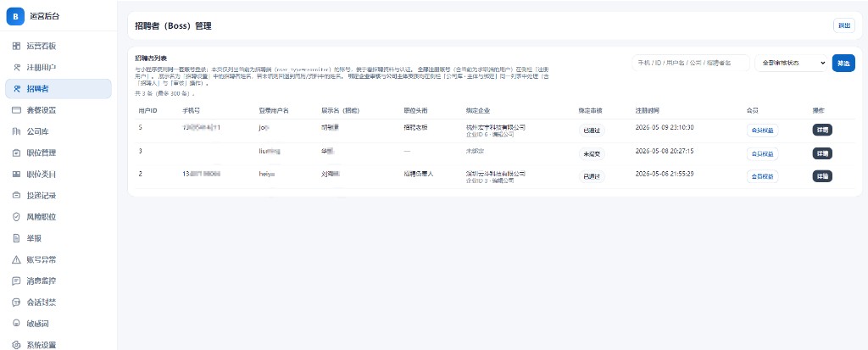The height and width of the screenshot is (350, 868).
Task: Click 编辑公司 link under 企业ID 3
Action: [x=503, y=181]
